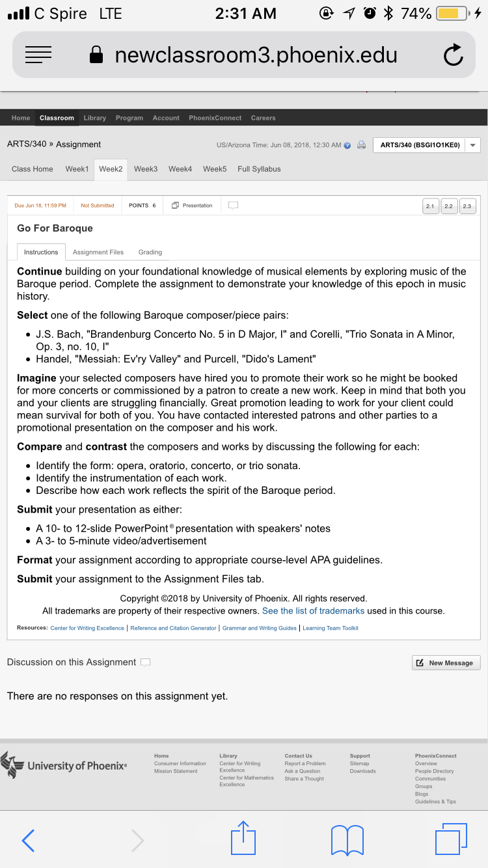Image resolution: width=488 pixels, height=868 pixels.
Task: Select Library in the top navigation
Action: click(x=94, y=118)
